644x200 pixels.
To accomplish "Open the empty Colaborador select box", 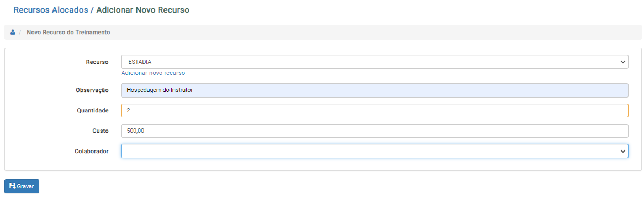I will (x=374, y=151).
